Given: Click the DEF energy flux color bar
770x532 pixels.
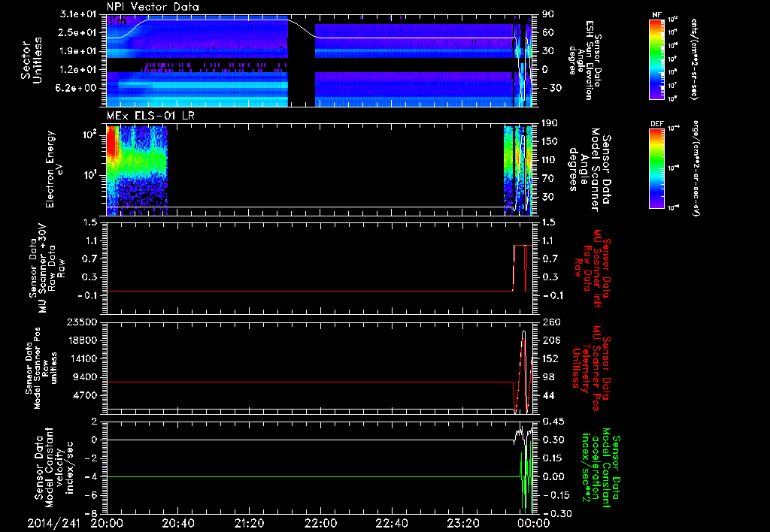Looking at the screenshot, I should (656, 168).
